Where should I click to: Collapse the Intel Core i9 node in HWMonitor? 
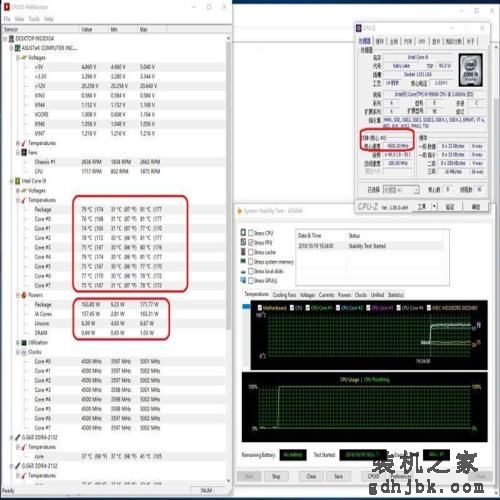coord(11,181)
